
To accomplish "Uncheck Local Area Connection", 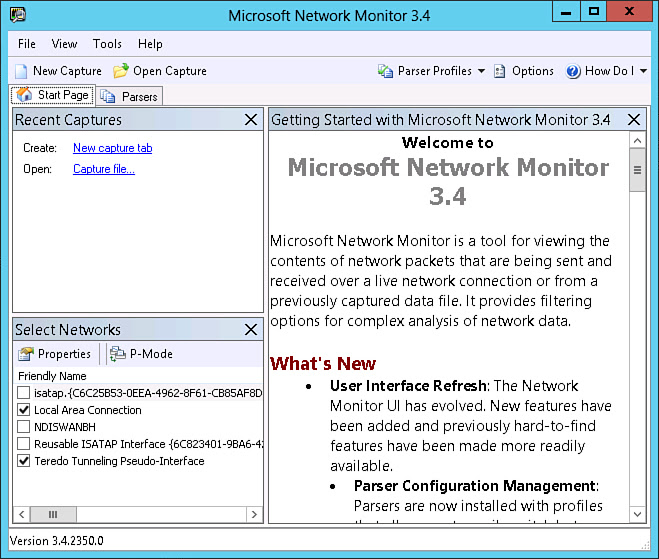I will click(24, 410).
